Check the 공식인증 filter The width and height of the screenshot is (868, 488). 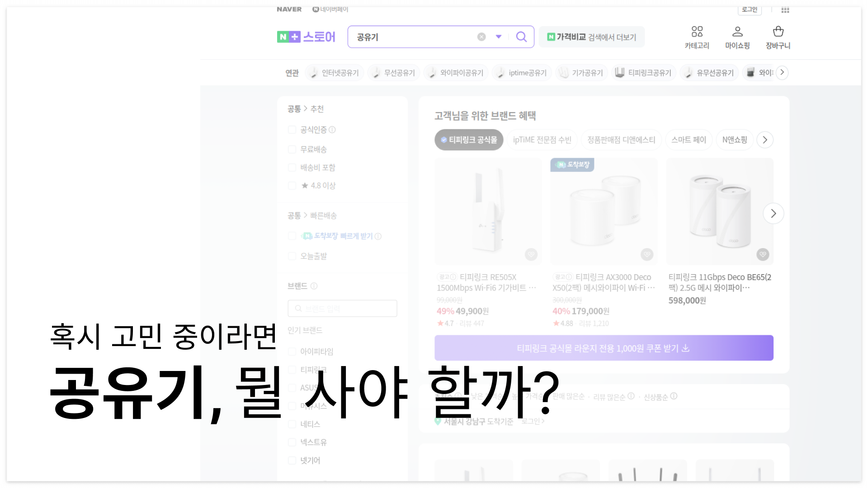tap(292, 130)
